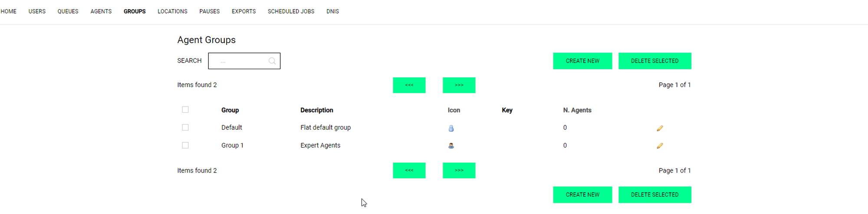Go to previous page using bottom <<< button

pyautogui.click(x=409, y=171)
